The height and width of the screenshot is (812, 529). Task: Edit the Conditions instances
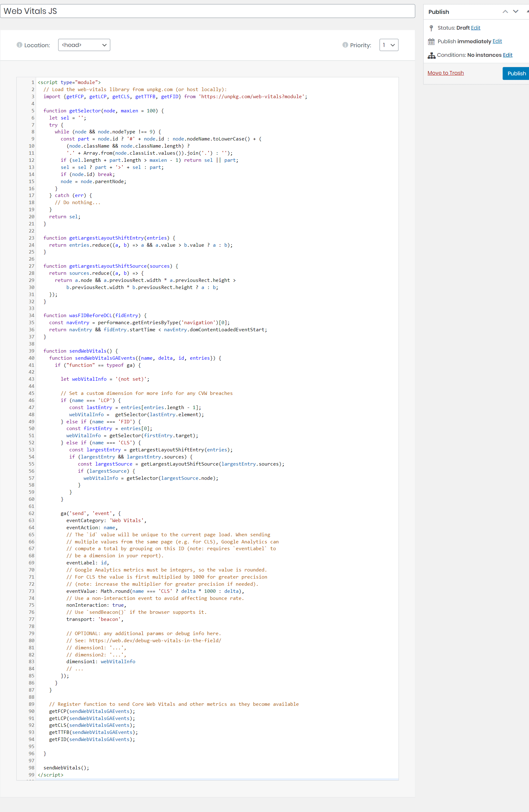tap(507, 55)
